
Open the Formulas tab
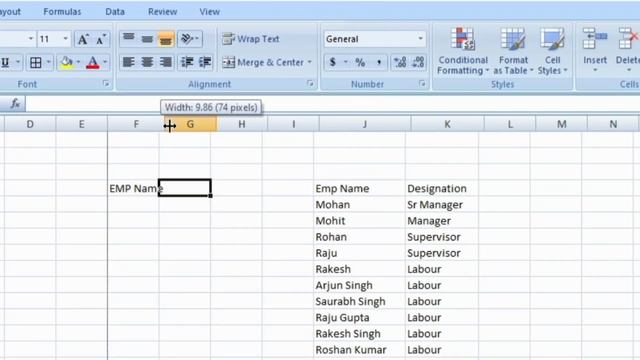point(62,12)
